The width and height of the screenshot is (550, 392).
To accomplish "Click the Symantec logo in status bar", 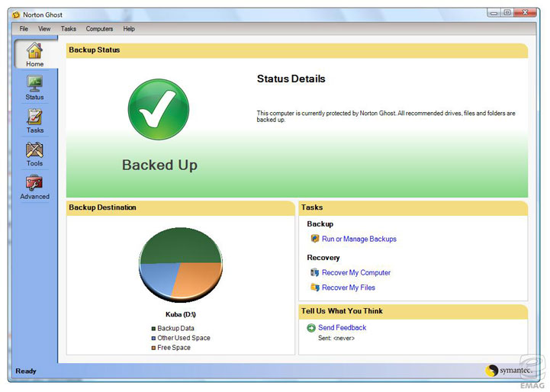I will [x=509, y=370].
